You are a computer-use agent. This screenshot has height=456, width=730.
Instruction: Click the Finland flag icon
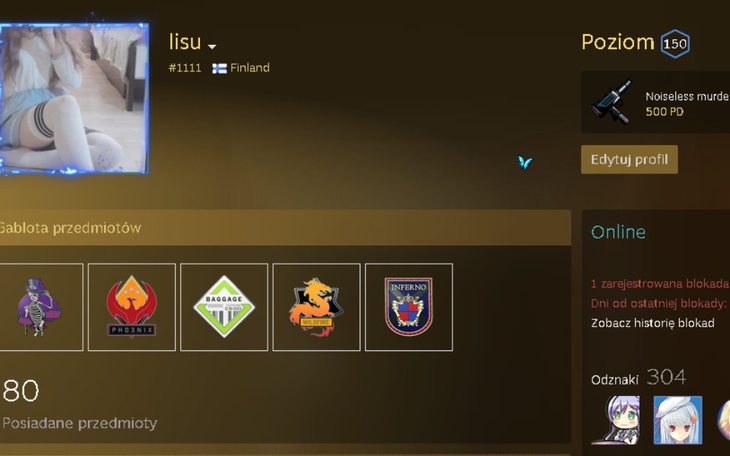[x=219, y=68]
